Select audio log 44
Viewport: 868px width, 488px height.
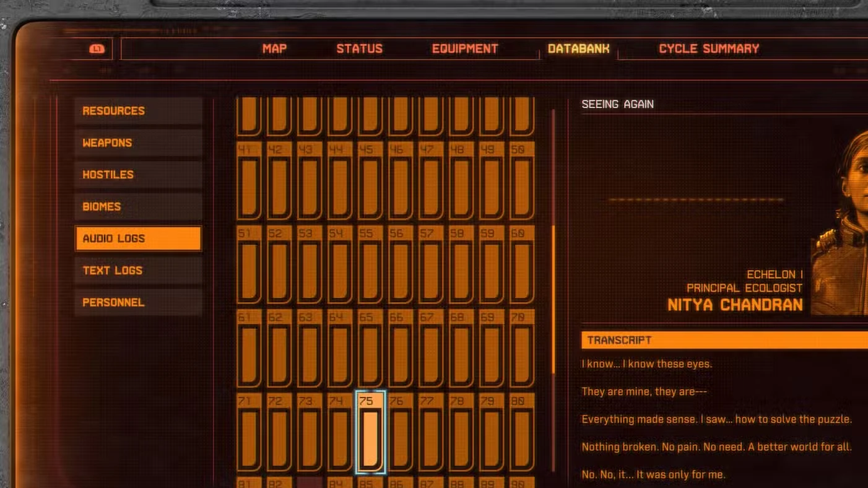click(x=340, y=181)
